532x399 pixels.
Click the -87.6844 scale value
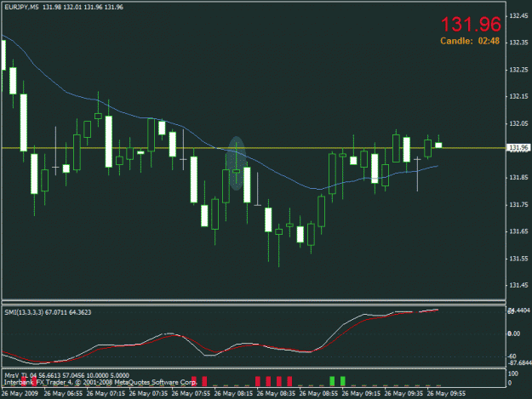(519, 362)
